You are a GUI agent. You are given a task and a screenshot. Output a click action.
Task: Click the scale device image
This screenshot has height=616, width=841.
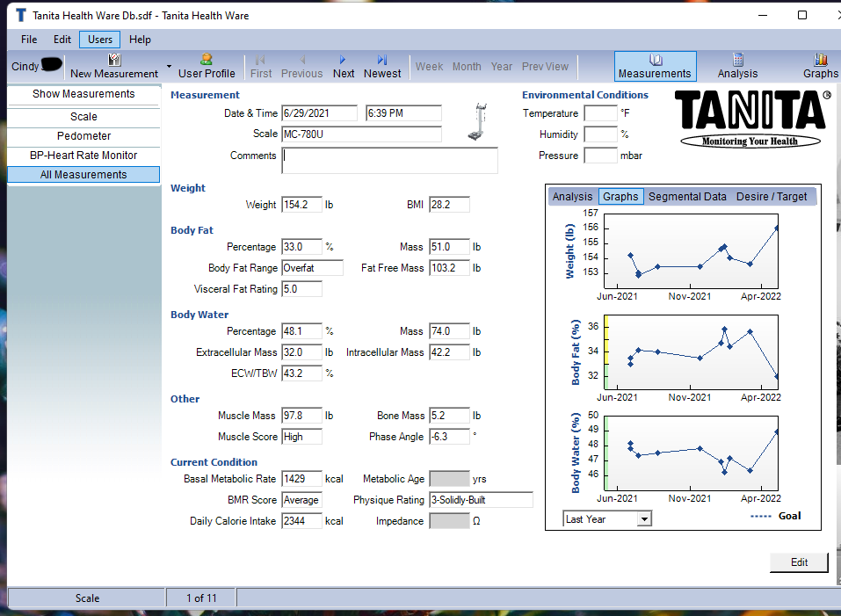click(x=478, y=121)
